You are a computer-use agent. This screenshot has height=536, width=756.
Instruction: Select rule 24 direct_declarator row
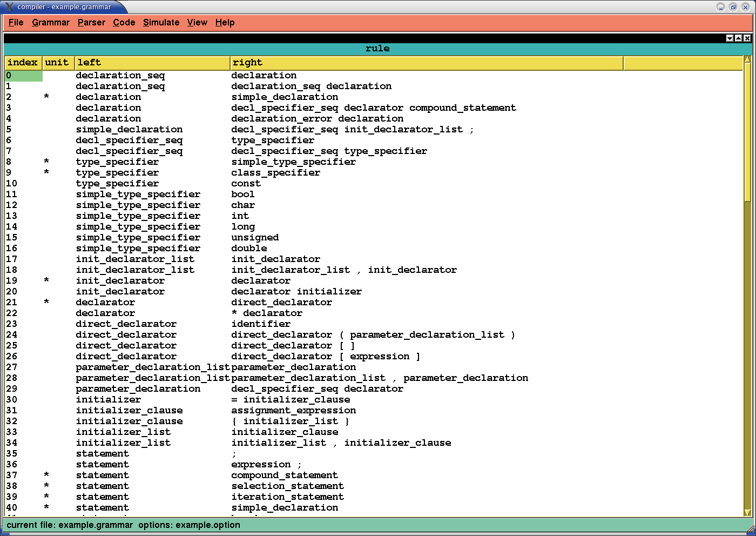[x=126, y=335]
